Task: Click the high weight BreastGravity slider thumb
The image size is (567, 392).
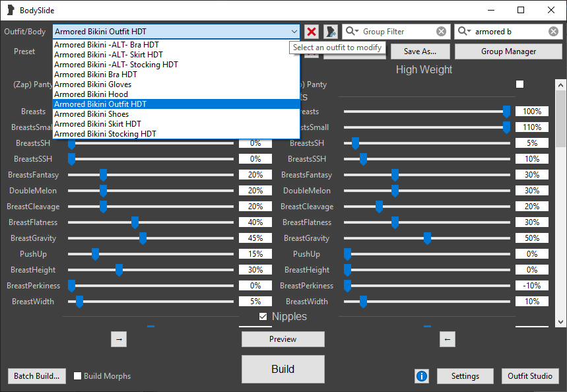Action: click(427, 238)
